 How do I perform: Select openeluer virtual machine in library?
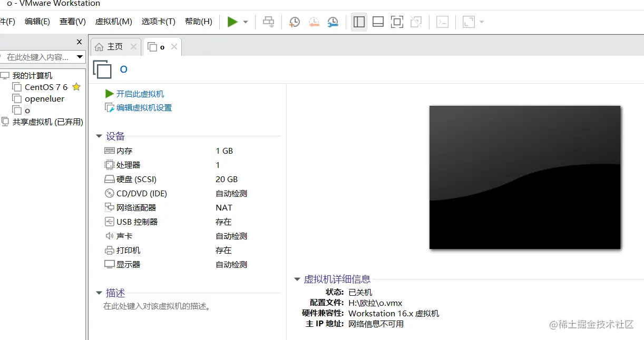[44, 99]
